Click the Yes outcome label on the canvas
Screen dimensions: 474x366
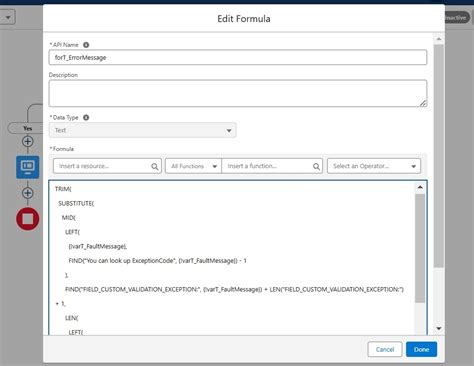(x=28, y=128)
